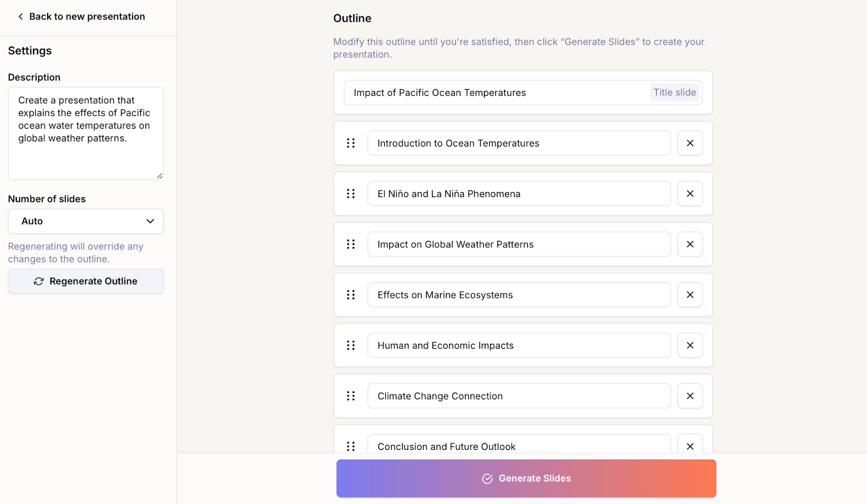This screenshot has height=504, width=867.
Task: Go back to new presentation link
Action: 81,17
